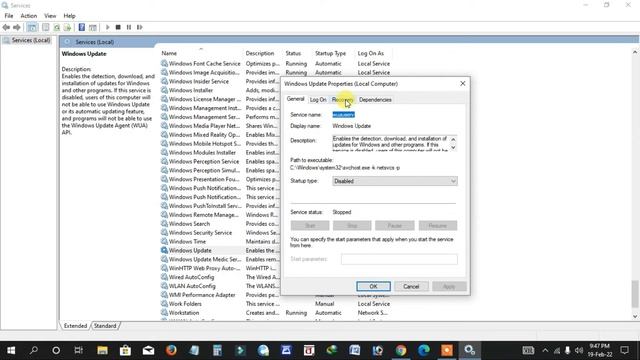Screen dimensions: 640x360
Task: Open the Windows Start menu
Action: click(11, 350)
